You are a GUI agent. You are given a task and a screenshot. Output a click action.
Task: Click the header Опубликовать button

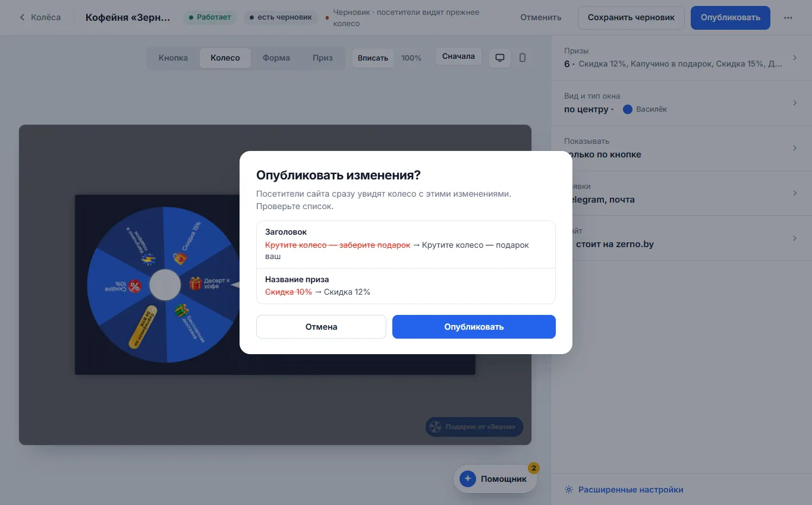click(x=731, y=18)
